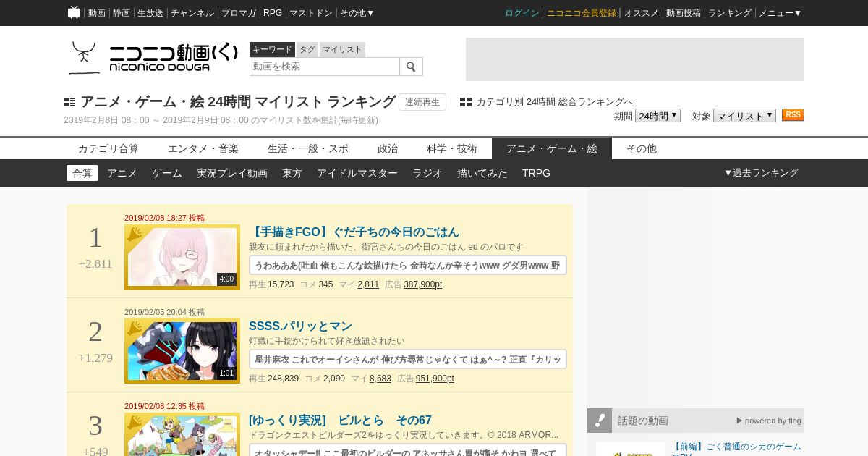
Task: Click the ログイン link
Action: (522, 13)
